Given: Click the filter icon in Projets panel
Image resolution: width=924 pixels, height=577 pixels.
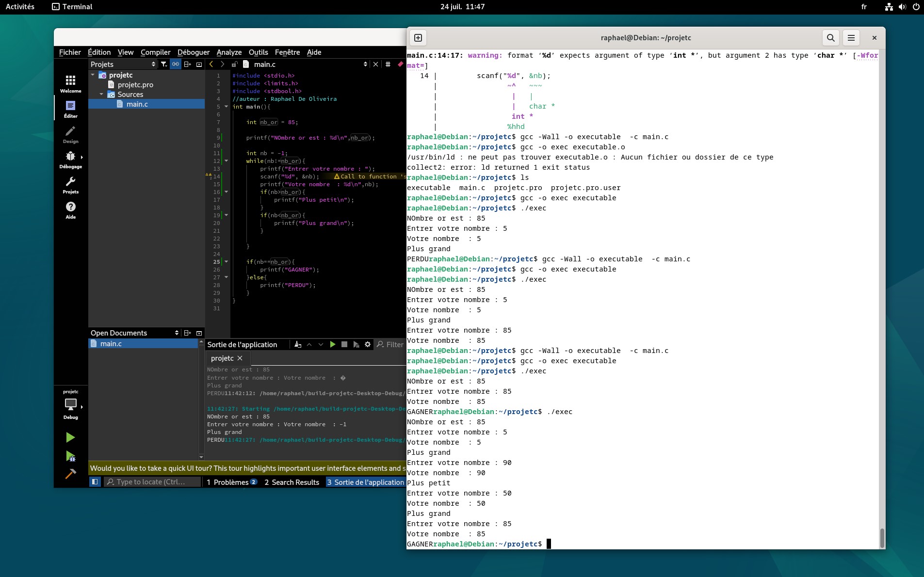Looking at the screenshot, I should [x=164, y=64].
